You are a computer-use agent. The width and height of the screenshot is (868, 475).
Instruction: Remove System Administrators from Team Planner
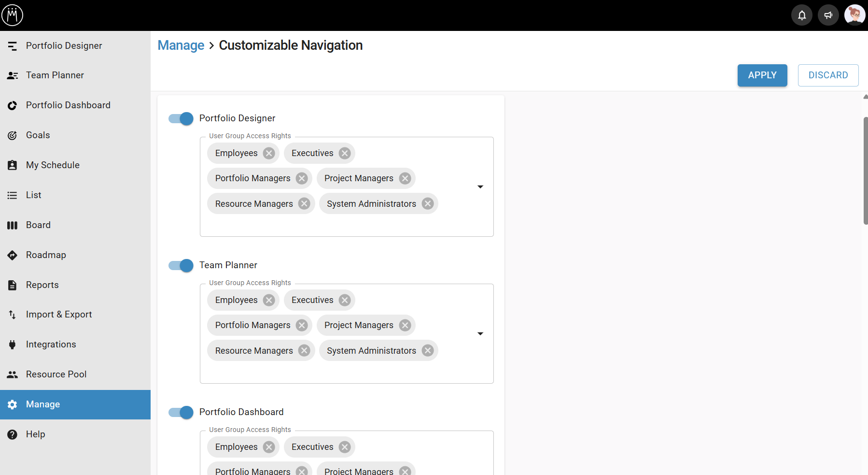tap(428, 350)
